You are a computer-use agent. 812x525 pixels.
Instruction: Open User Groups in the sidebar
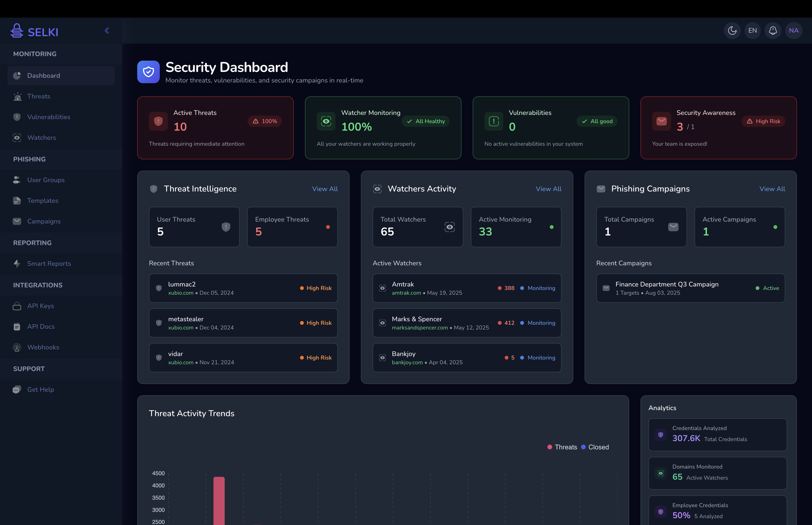tap(61, 180)
